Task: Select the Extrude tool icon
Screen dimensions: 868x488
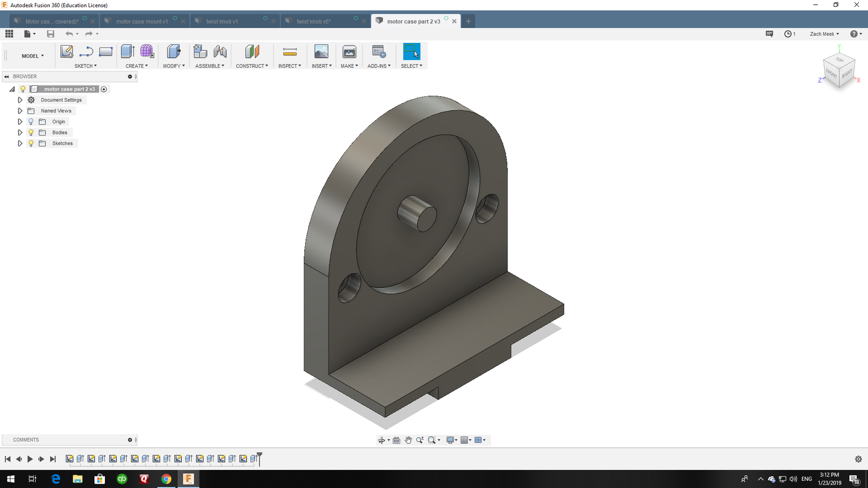Action: coord(127,51)
